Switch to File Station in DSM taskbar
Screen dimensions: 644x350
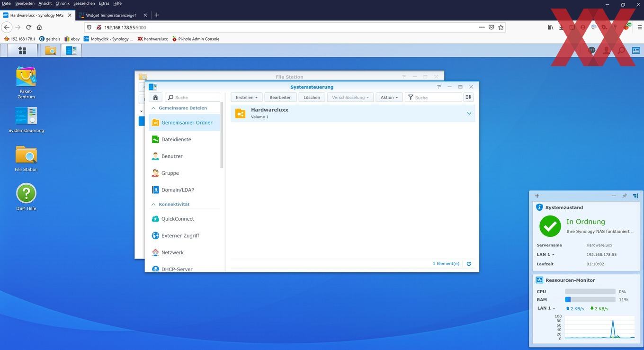tap(50, 50)
